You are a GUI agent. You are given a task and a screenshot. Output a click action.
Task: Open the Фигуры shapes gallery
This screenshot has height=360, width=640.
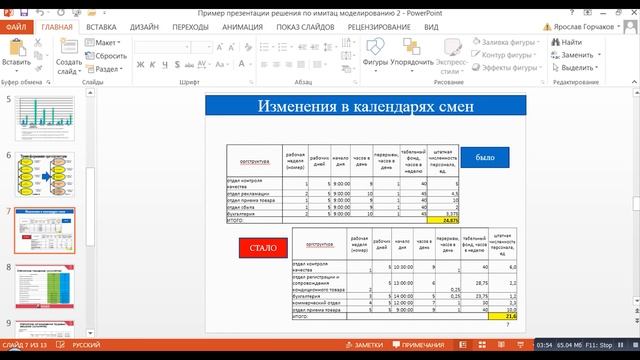click(375, 55)
